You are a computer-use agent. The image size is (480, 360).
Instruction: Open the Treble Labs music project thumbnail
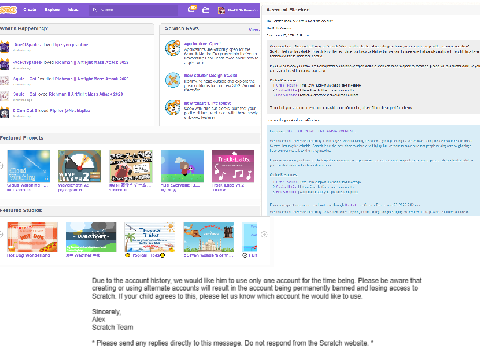coord(233,166)
